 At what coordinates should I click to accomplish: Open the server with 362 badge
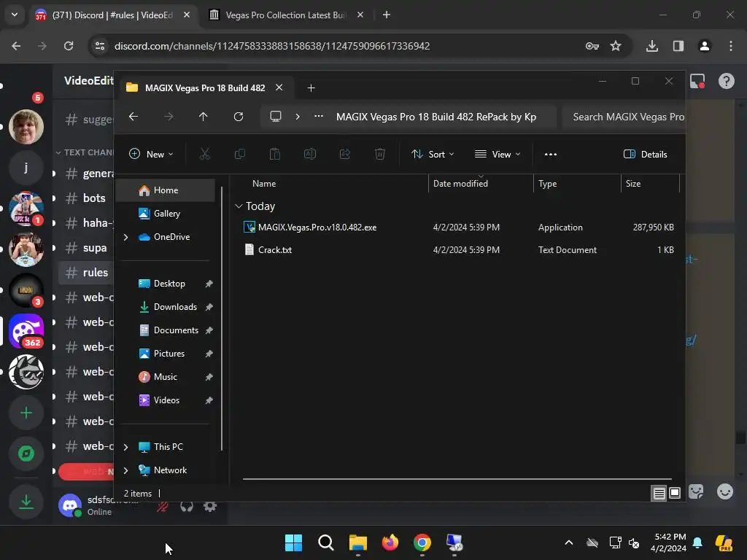(x=26, y=330)
